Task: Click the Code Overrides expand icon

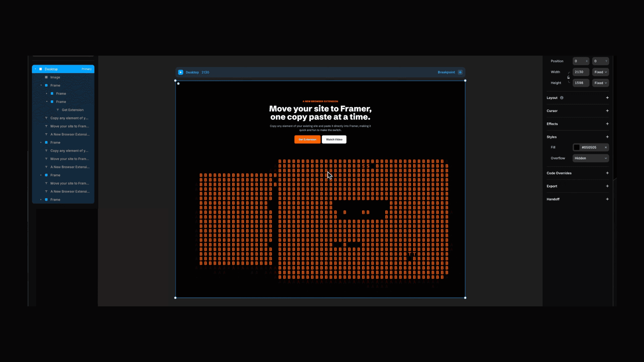Action: [607, 173]
